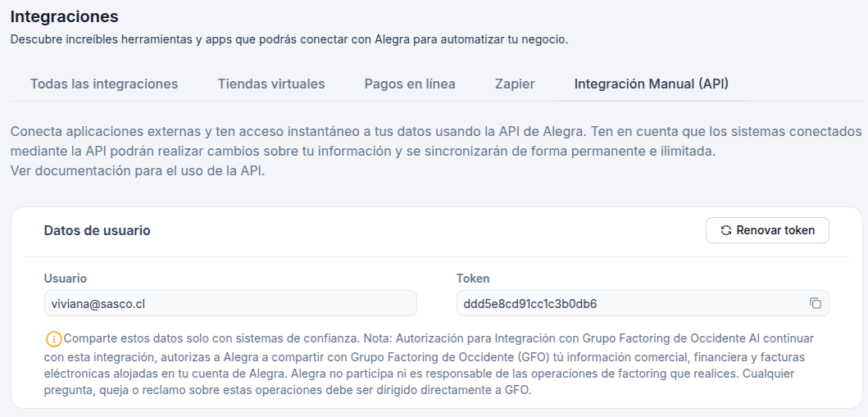Click the note starting "Comparte estos datos solo"

430,364
